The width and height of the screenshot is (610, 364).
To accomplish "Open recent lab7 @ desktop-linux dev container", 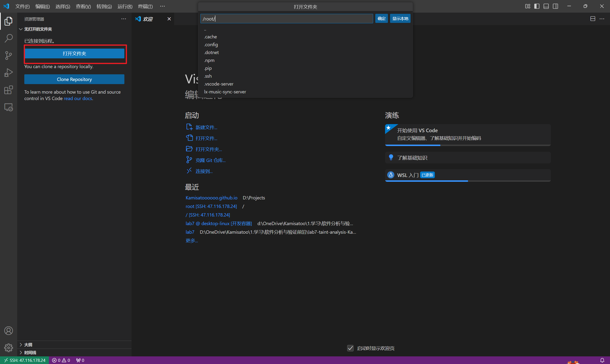I will coord(219,223).
